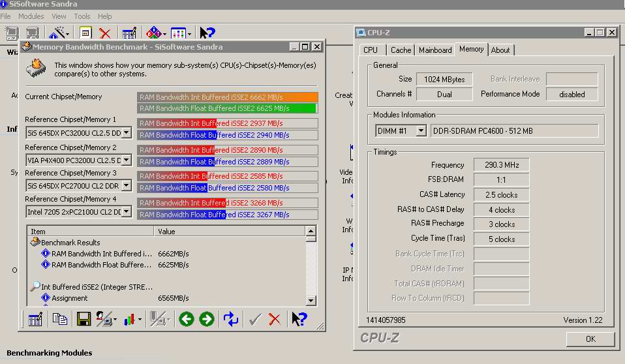625x364 pixels.
Task: Switch to the Cache tab in CPU-Z
Action: 401,50
